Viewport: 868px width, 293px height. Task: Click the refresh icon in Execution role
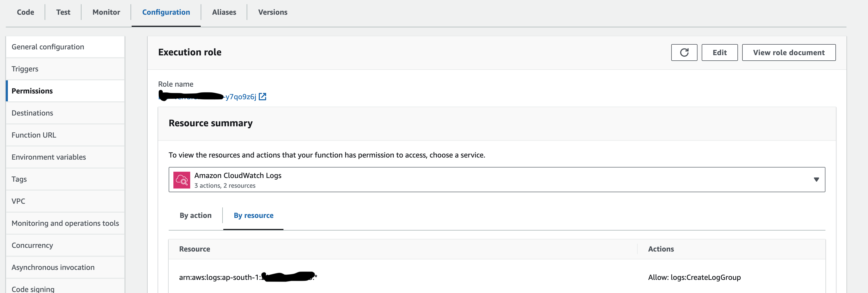(684, 53)
